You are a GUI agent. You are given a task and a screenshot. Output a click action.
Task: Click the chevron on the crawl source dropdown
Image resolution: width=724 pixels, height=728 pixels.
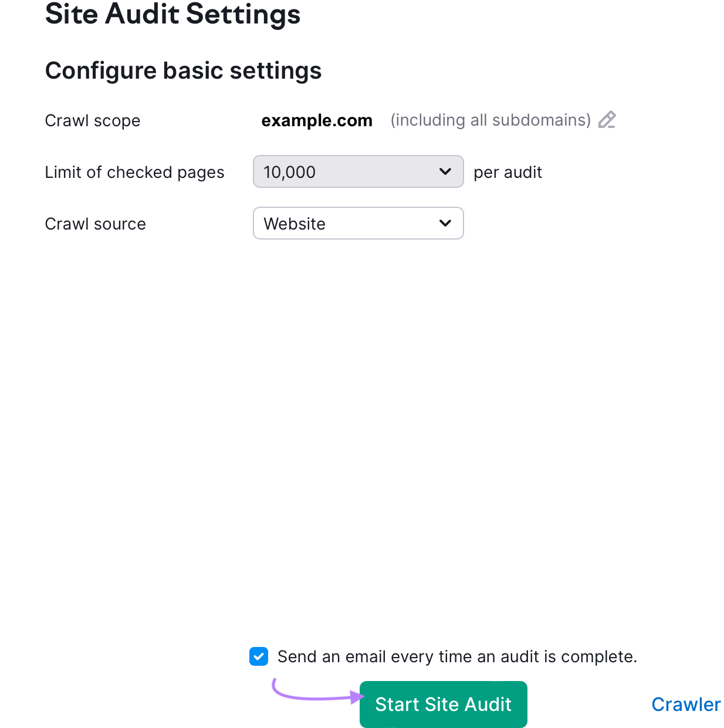pos(445,223)
